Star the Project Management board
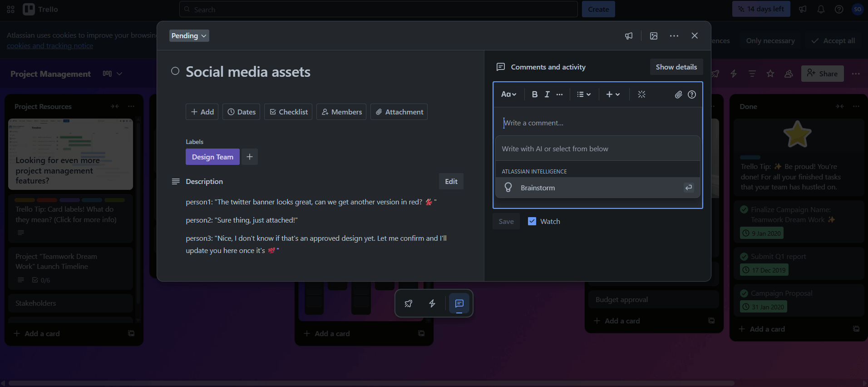 770,74
